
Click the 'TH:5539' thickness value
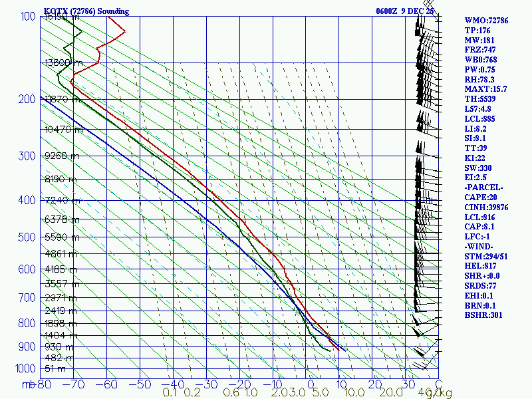click(x=480, y=99)
